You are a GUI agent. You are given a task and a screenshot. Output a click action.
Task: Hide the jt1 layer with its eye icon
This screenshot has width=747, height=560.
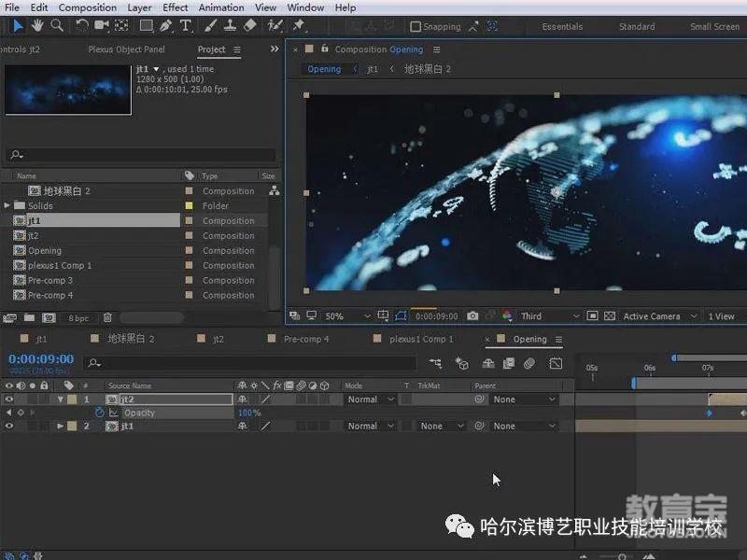click(x=9, y=427)
